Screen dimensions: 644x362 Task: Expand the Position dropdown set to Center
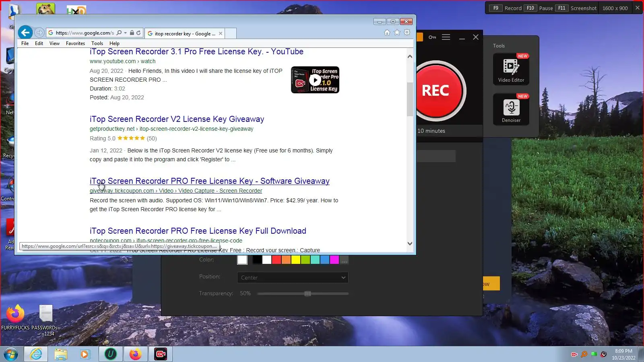tap(293, 278)
